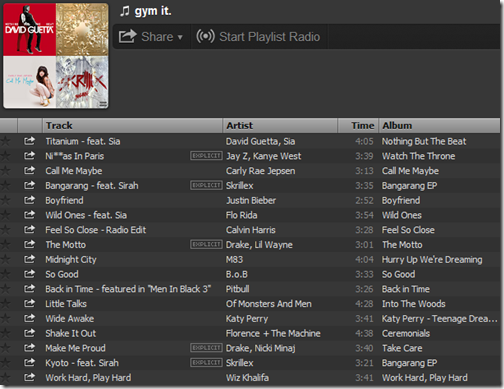504x389 pixels.
Task: Share Feel So Close - Radio Edit
Action: [29, 229]
